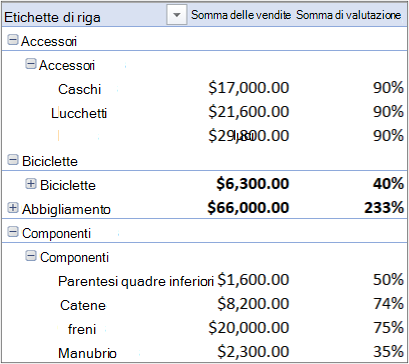Expand the Abbigliamento group
The width and height of the screenshot is (409, 364).
(13, 208)
